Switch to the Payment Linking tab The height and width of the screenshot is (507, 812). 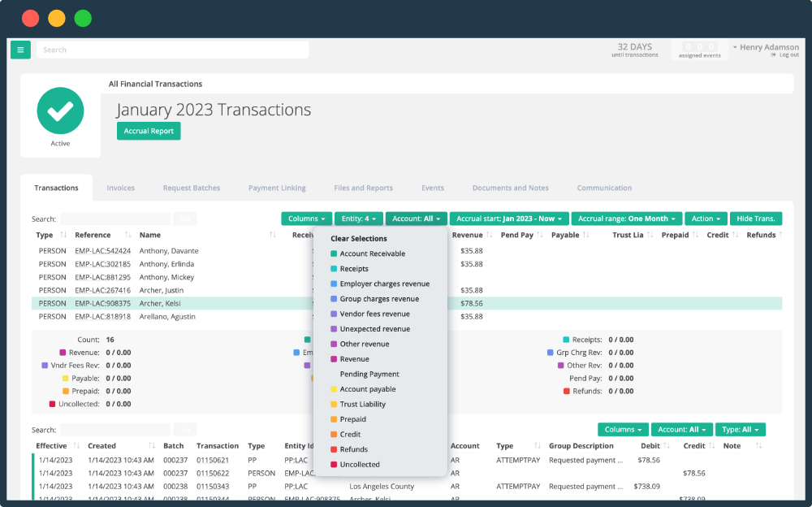pyautogui.click(x=277, y=188)
